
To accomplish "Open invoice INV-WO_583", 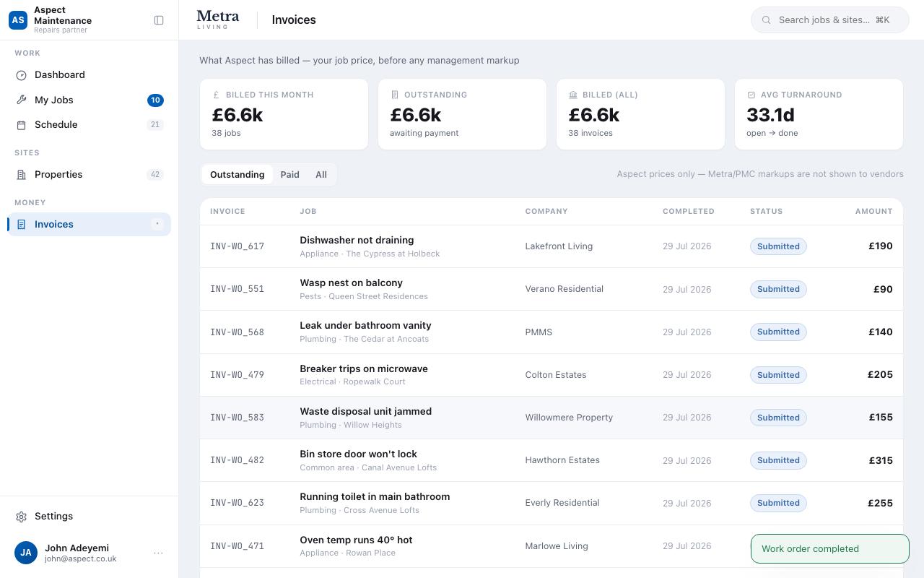I will 237,418.
